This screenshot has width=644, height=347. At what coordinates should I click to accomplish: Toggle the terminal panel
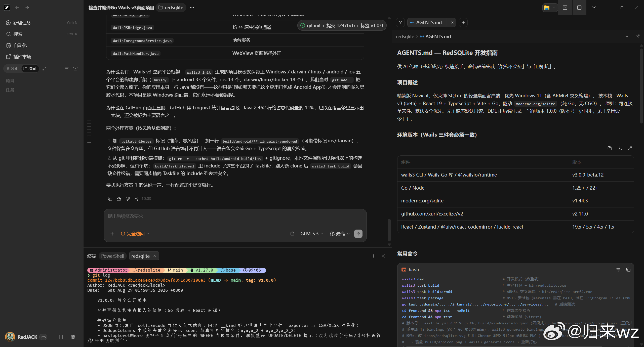(x=565, y=8)
